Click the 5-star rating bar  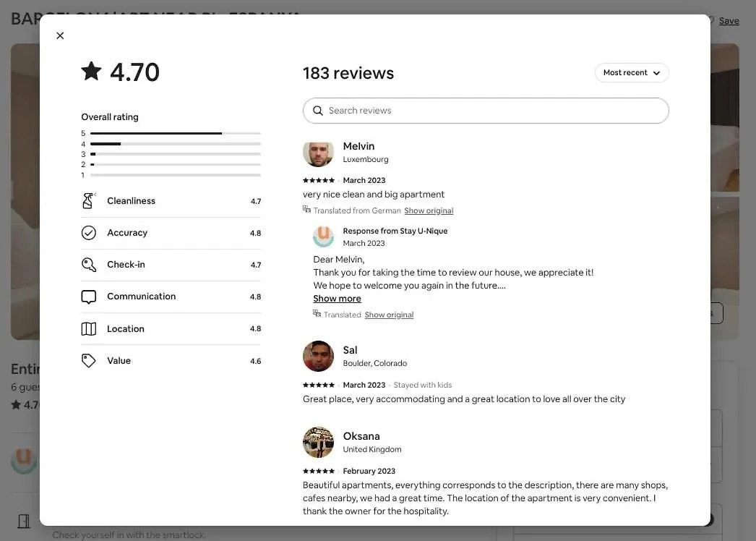click(176, 133)
